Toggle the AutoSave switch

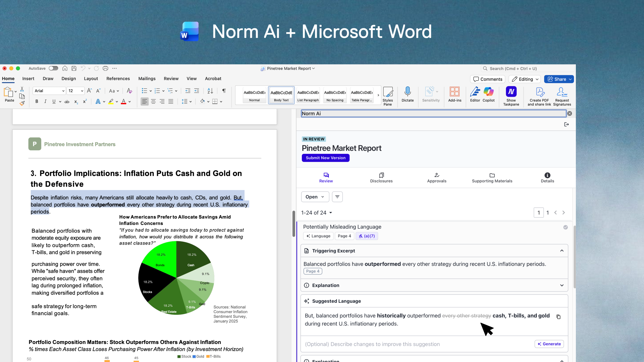(x=53, y=68)
